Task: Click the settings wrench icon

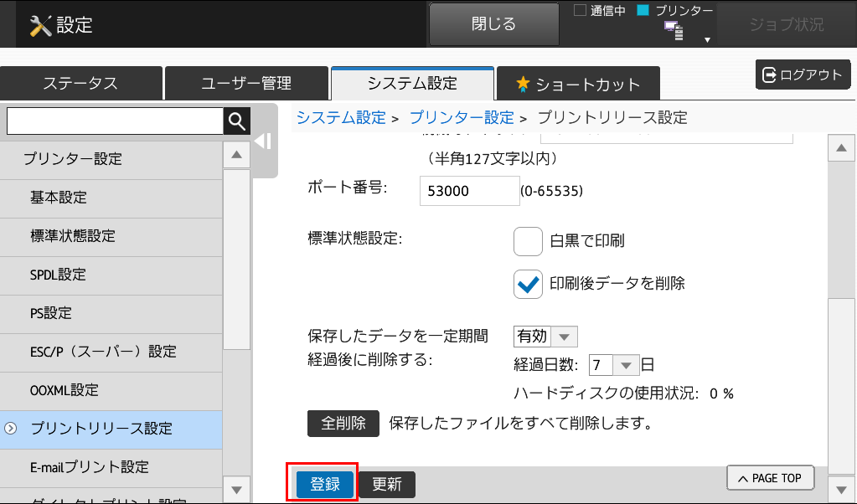Action: [40, 25]
